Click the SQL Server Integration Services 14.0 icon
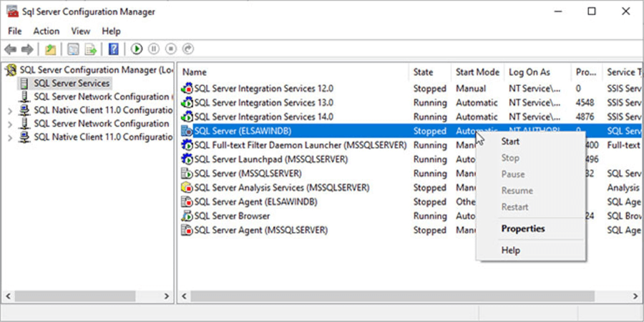 click(187, 117)
